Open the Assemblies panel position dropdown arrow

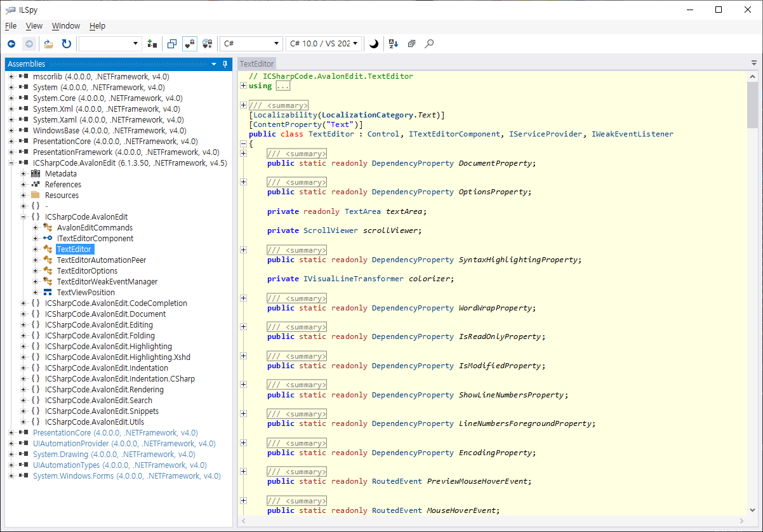click(214, 64)
